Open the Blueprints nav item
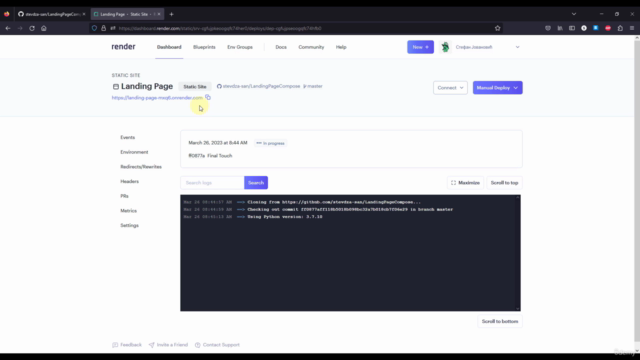The height and width of the screenshot is (360, 640). click(204, 47)
